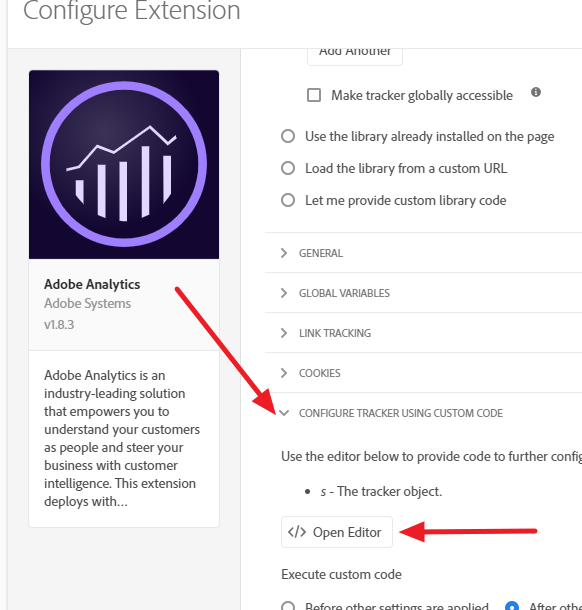Select Load the library from custom URL
This screenshot has width=582, height=610.
click(288, 168)
